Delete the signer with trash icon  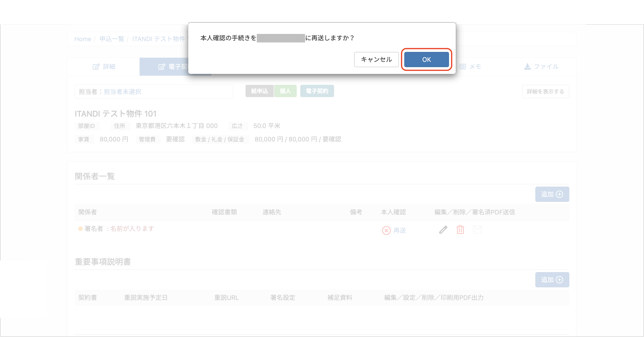click(460, 230)
